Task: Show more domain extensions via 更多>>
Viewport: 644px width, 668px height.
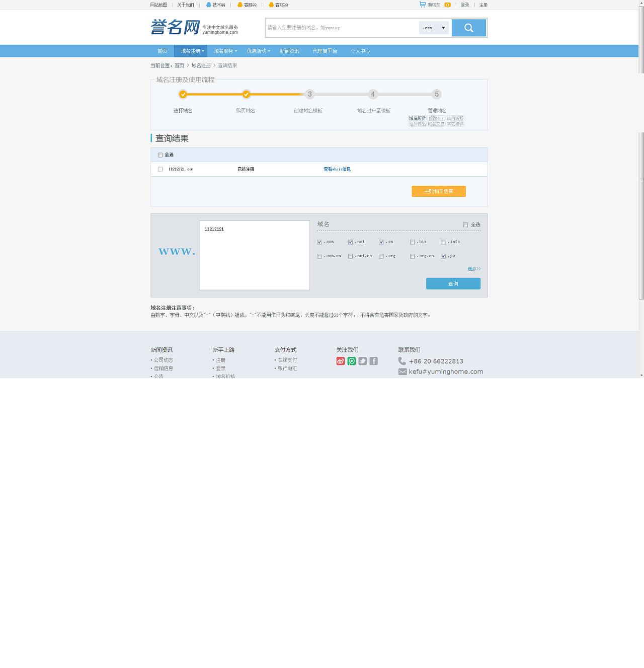Action: point(474,269)
